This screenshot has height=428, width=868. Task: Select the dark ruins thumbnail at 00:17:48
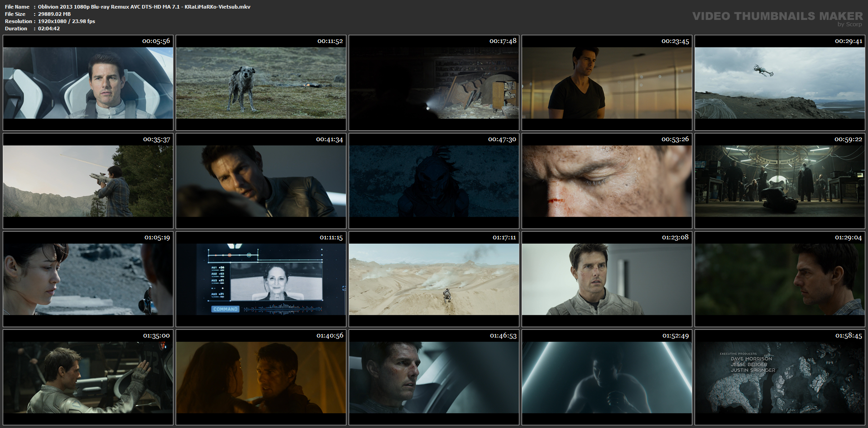434,83
